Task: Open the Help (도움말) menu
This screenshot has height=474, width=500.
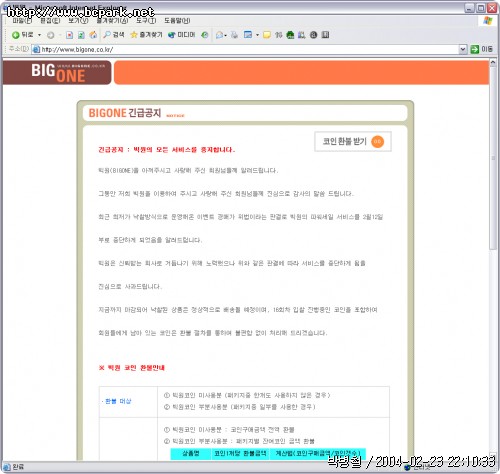Action: point(177,21)
